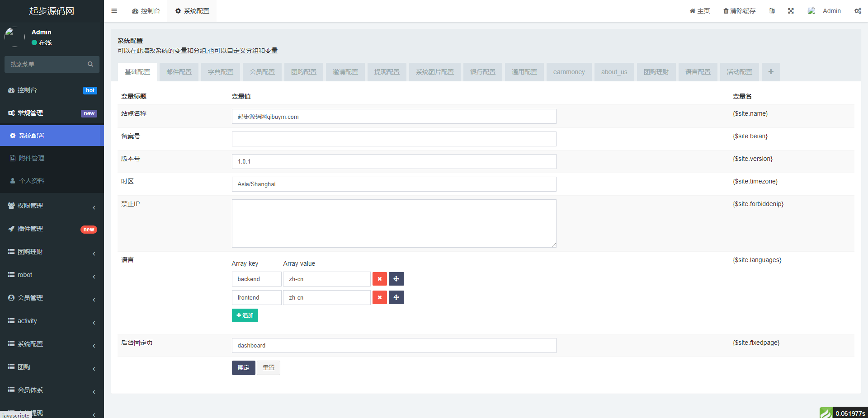
Task: Click the gears settings icon at top right
Action: 858,11
